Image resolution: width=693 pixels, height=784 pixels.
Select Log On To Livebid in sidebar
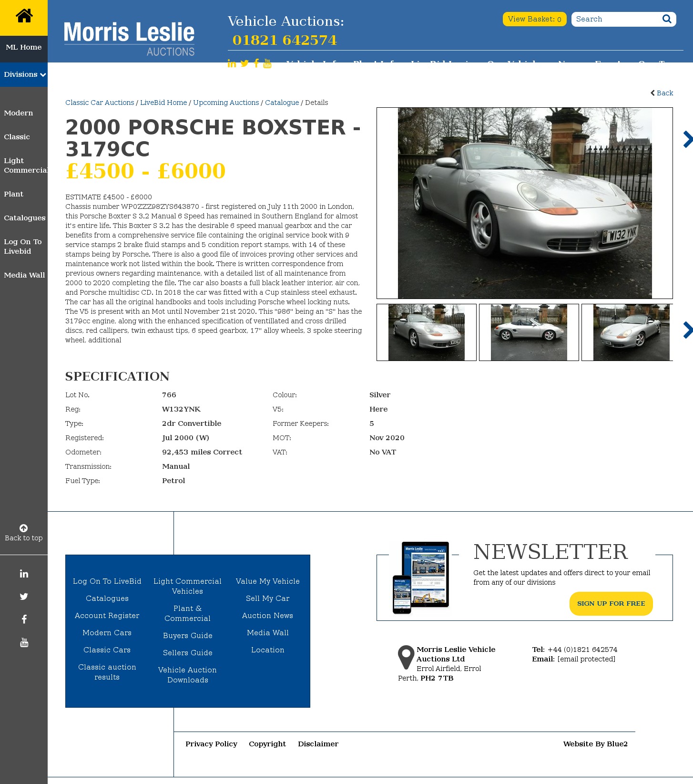(x=23, y=247)
